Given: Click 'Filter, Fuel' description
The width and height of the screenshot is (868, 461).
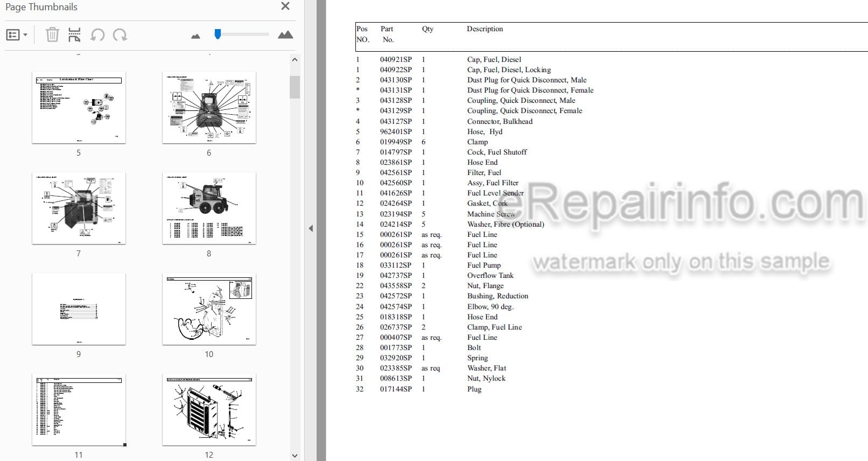Looking at the screenshot, I should click(x=484, y=173).
